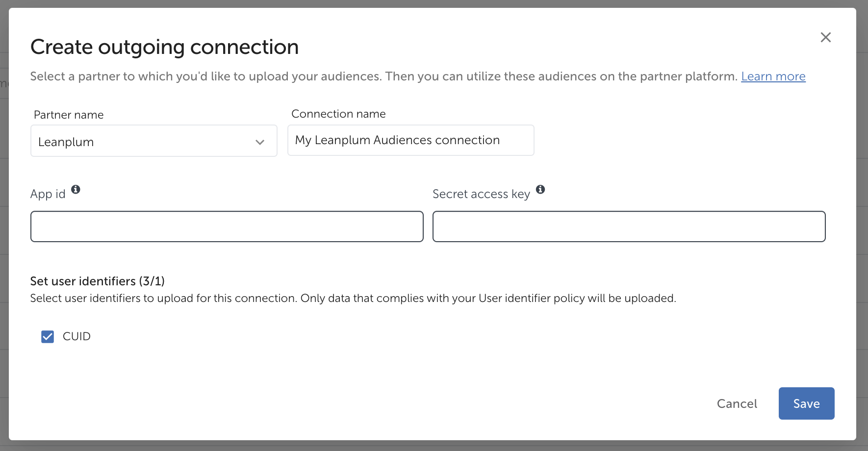
Task: Uncheck the CUID user identifier checkbox
Action: point(48,337)
